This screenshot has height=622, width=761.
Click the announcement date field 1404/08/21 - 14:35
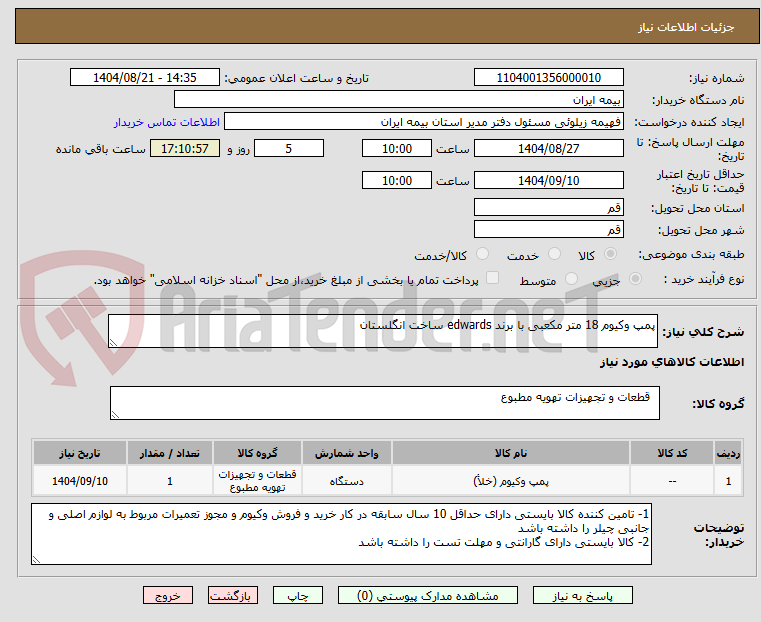pyautogui.click(x=145, y=78)
